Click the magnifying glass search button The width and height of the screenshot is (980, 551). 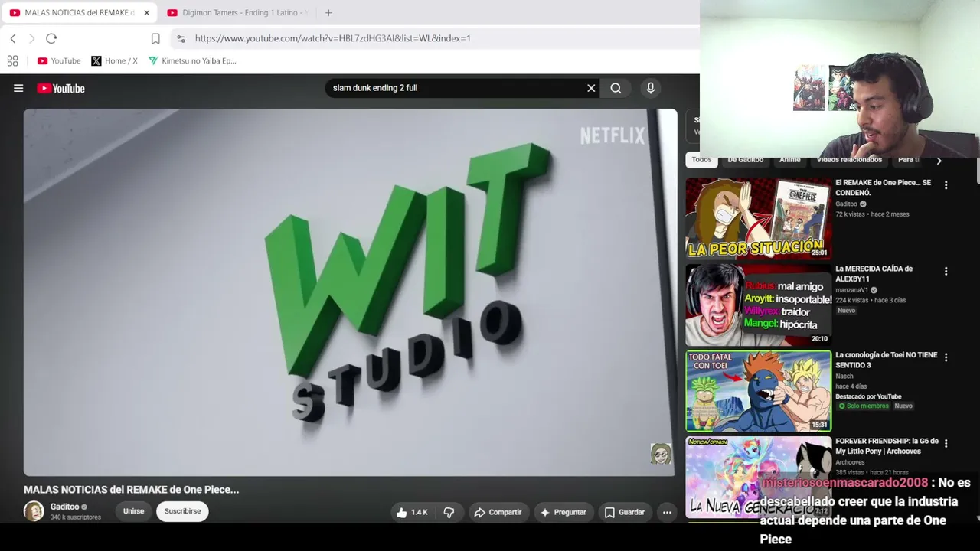pos(616,88)
